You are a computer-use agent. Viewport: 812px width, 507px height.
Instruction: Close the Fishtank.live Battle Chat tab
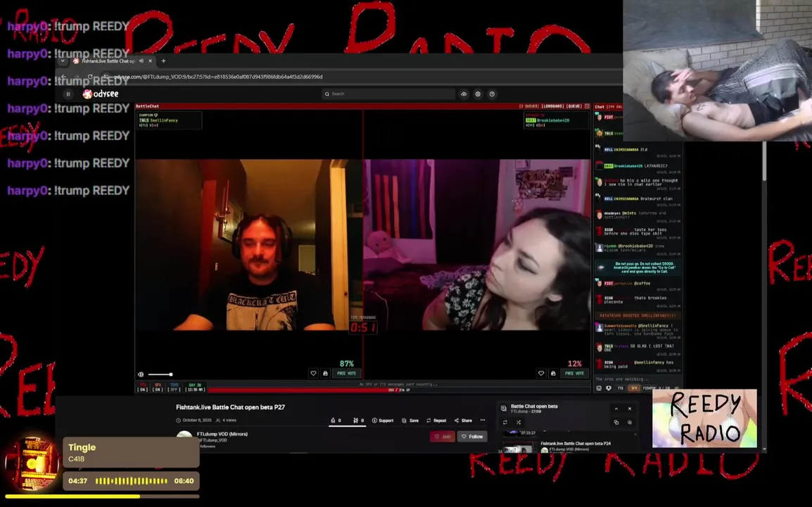pos(150,61)
